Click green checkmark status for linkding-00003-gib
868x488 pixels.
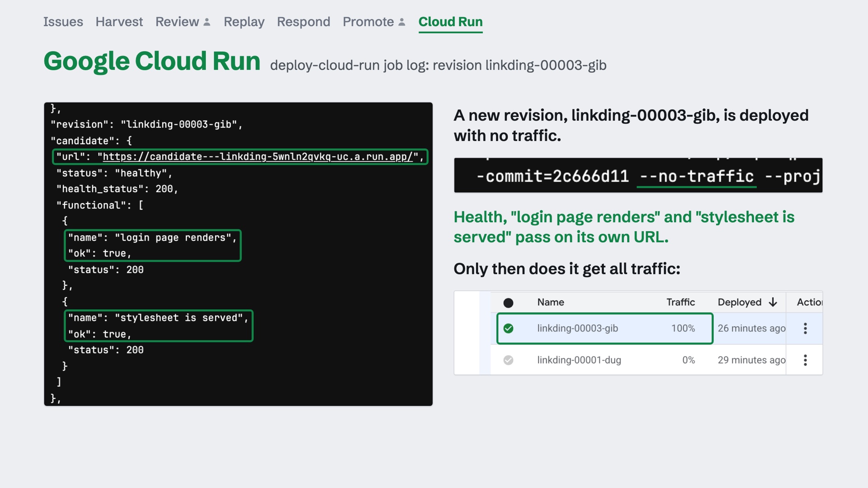[x=508, y=328]
